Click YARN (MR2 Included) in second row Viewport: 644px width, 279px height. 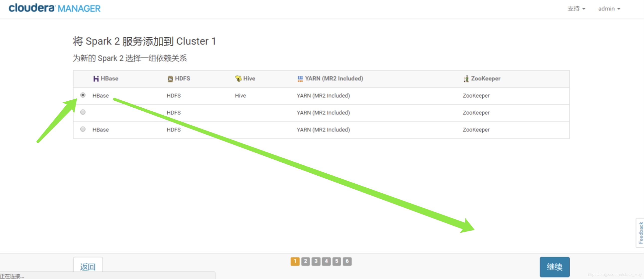point(323,113)
